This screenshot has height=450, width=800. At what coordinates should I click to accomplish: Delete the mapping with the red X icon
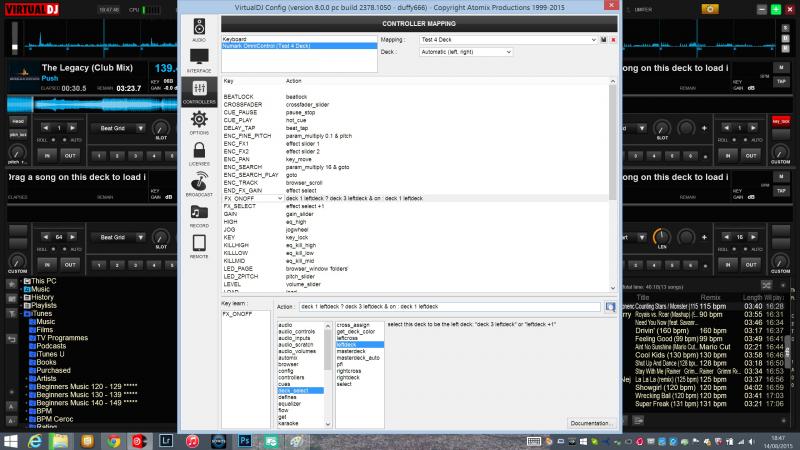click(613, 40)
